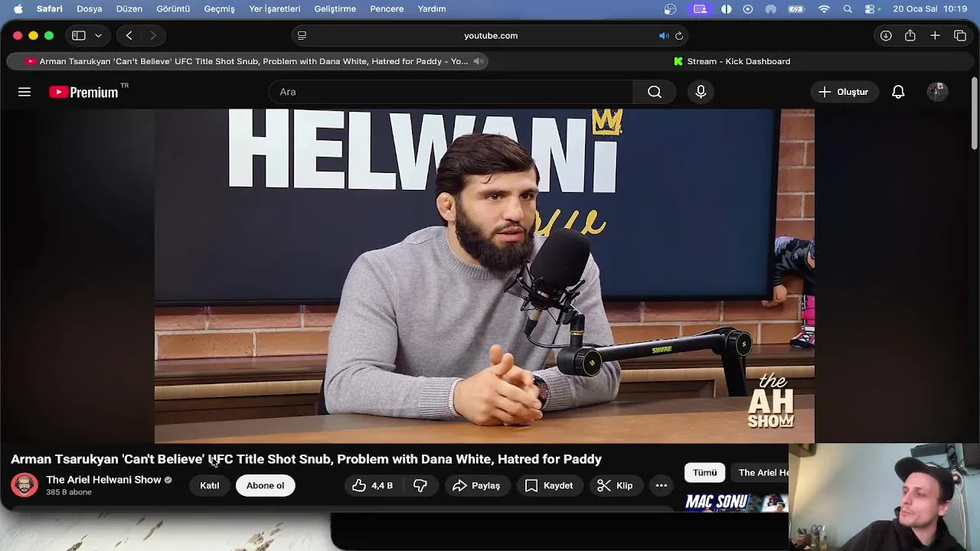
Task: Open the YouTube hamburger guide menu
Action: click(x=24, y=92)
